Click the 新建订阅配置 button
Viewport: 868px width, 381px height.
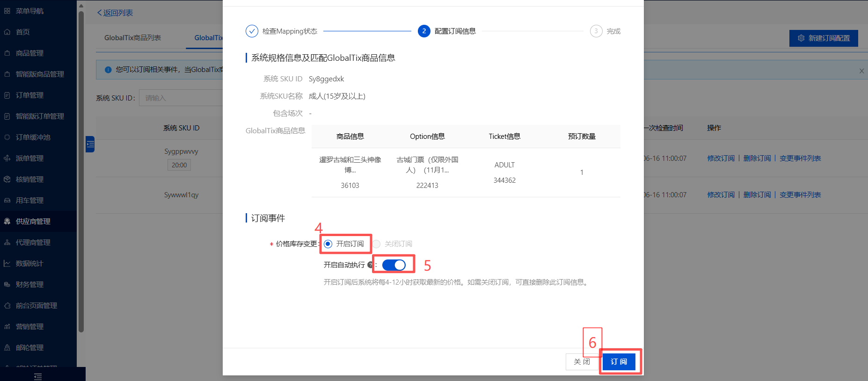[824, 38]
